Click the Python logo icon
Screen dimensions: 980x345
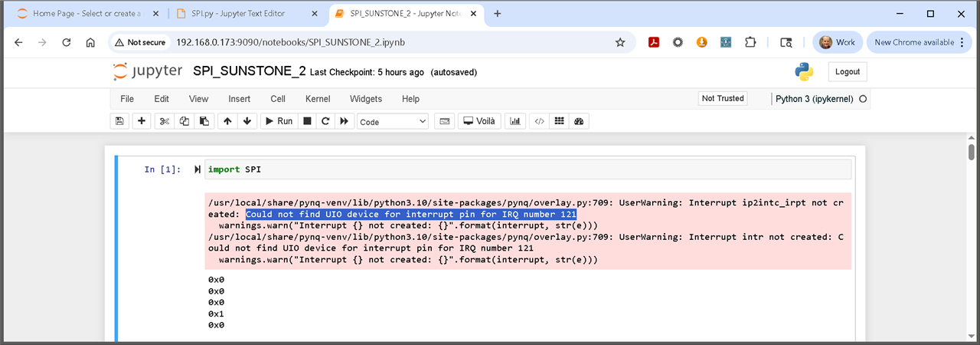pyautogui.click(x=804, y=71)
